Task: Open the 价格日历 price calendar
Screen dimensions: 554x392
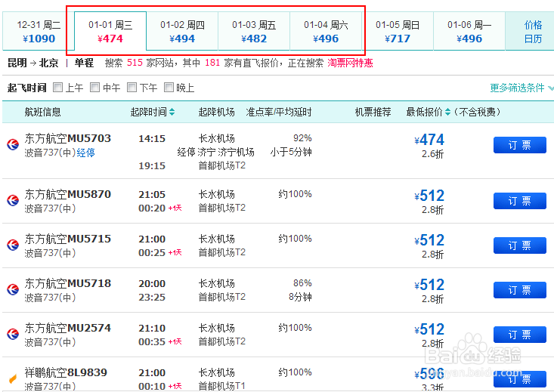Action: click(x=533, y=32)
